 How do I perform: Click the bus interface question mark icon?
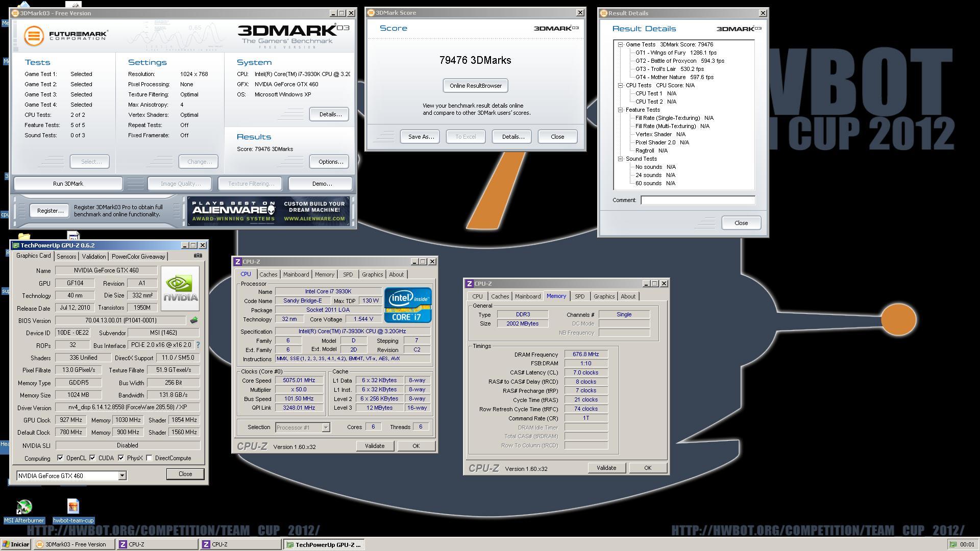pos(198,345)
